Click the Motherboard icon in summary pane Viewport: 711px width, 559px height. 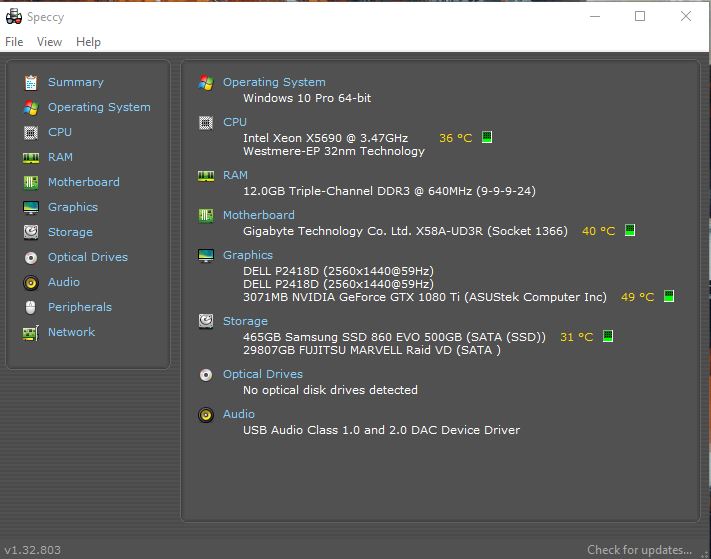point(206,215)
